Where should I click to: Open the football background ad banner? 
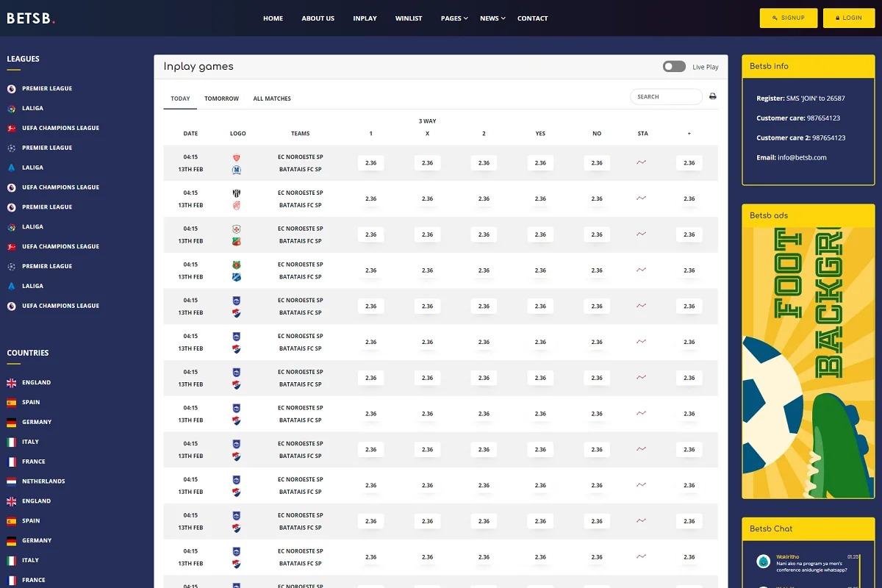[808, 362]
